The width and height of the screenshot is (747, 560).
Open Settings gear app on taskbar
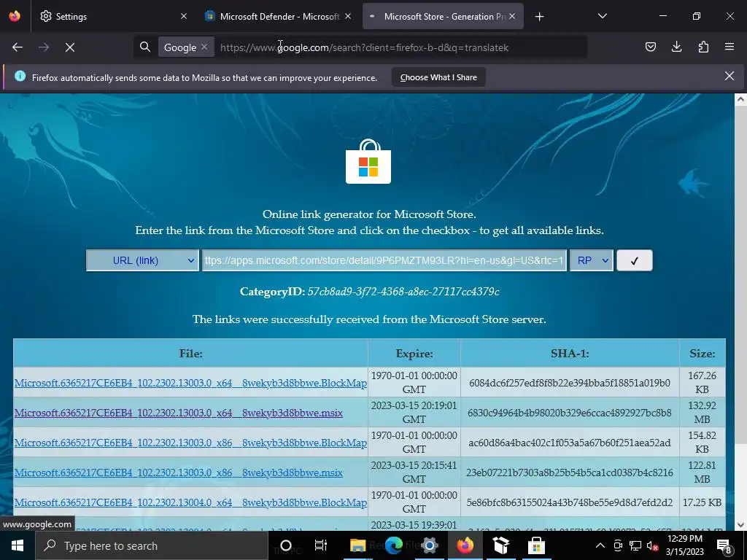point(429,545)
